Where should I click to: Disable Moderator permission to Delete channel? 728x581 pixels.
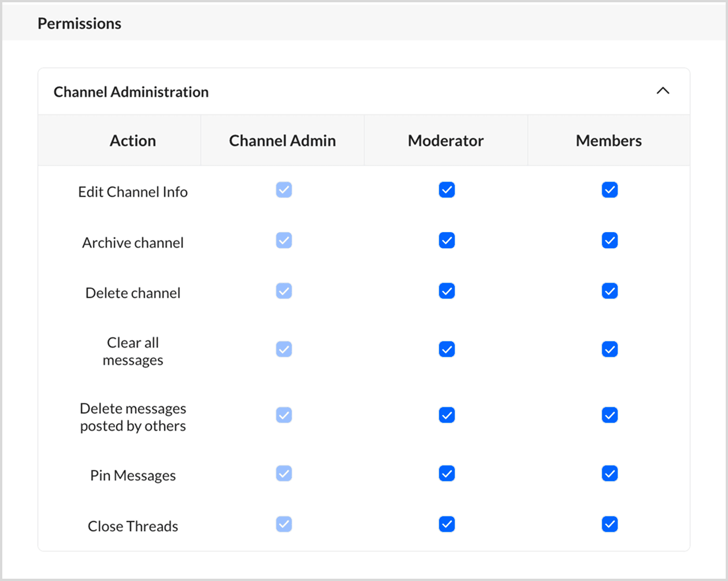pos(447,291)
